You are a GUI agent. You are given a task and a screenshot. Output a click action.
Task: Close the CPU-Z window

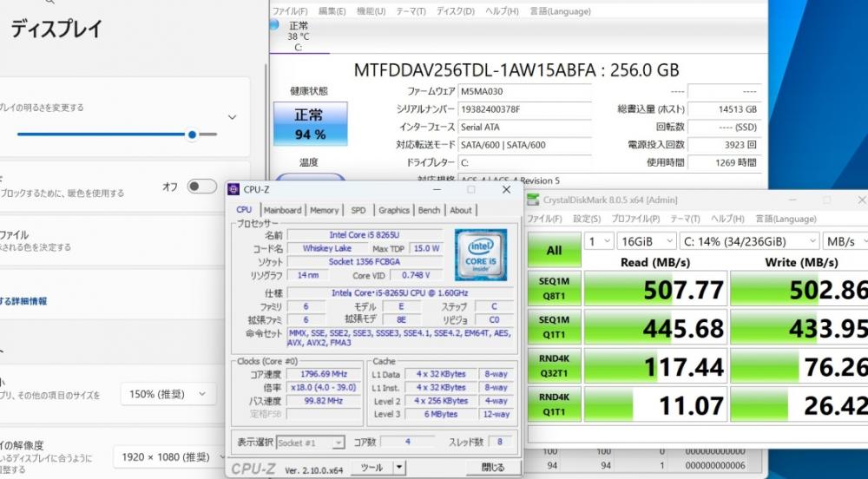coord(506,189)
